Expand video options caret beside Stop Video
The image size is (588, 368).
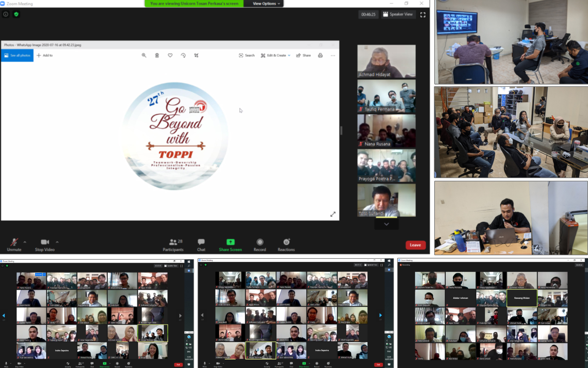coord(57,242)
